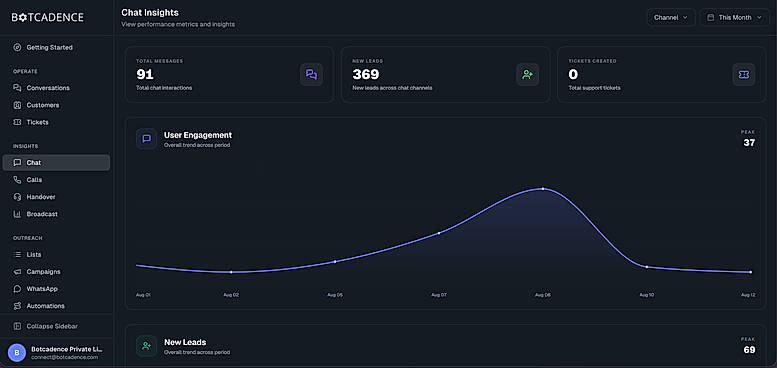Click the Broadcast bar chart icon

tap(17, 214)
